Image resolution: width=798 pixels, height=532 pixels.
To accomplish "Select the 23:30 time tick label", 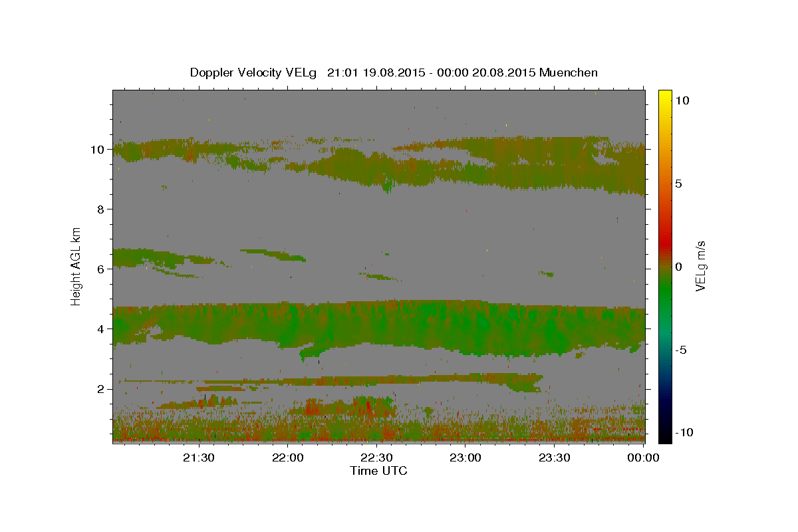I will (554, 458).
